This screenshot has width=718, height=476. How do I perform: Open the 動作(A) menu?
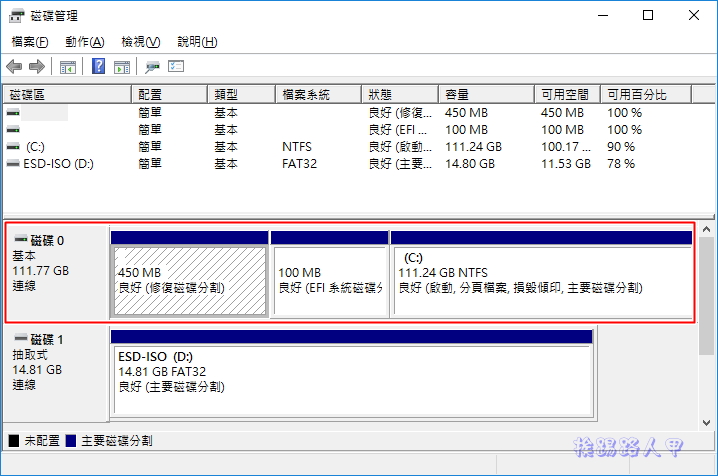[84, 42]
